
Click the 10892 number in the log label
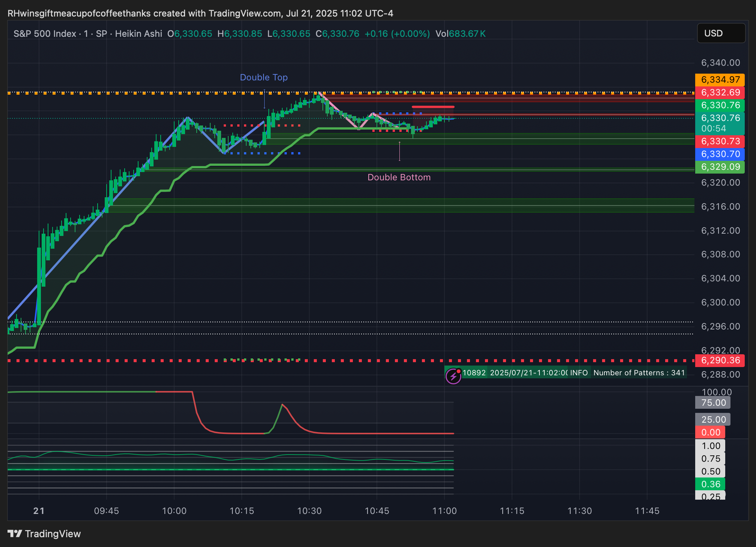pos(474,373)
